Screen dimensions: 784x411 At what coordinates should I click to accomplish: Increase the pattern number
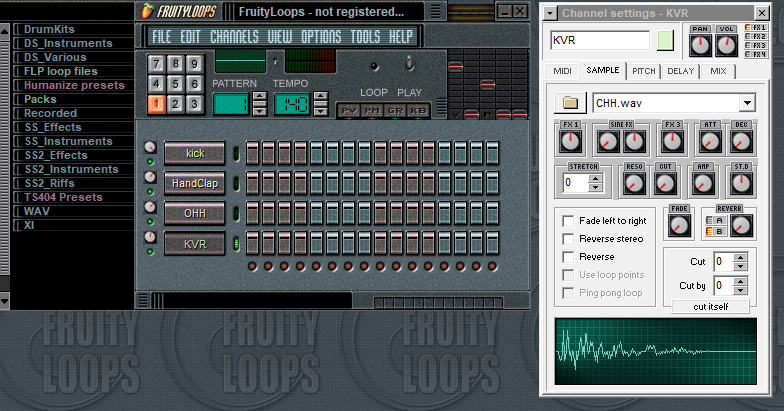pos(260,97)
